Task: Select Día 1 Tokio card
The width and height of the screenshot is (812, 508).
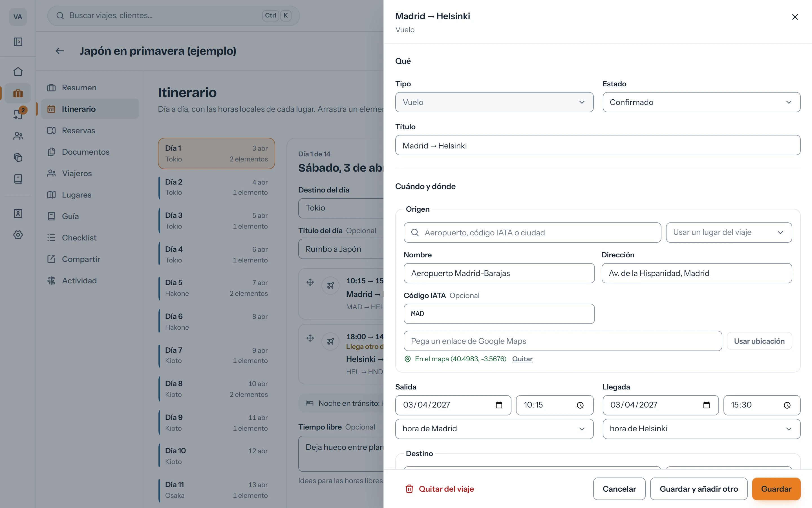Action: pos(217,154)
